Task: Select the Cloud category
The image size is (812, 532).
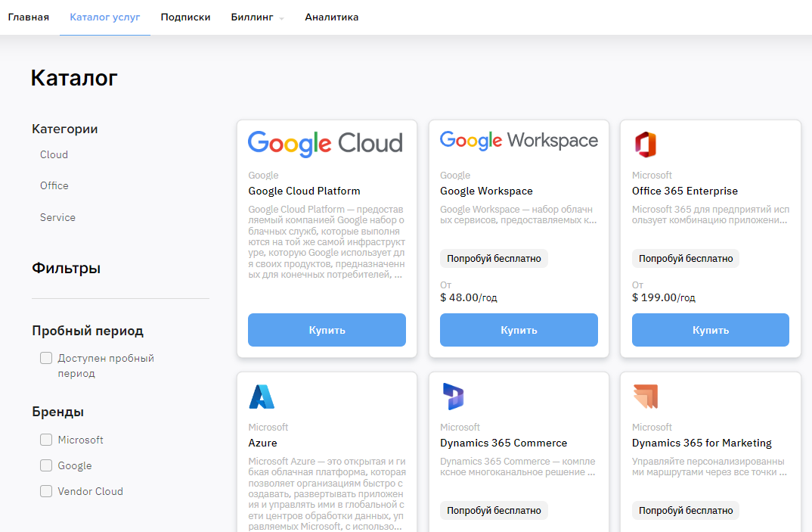Action: [x=54, y=154]
